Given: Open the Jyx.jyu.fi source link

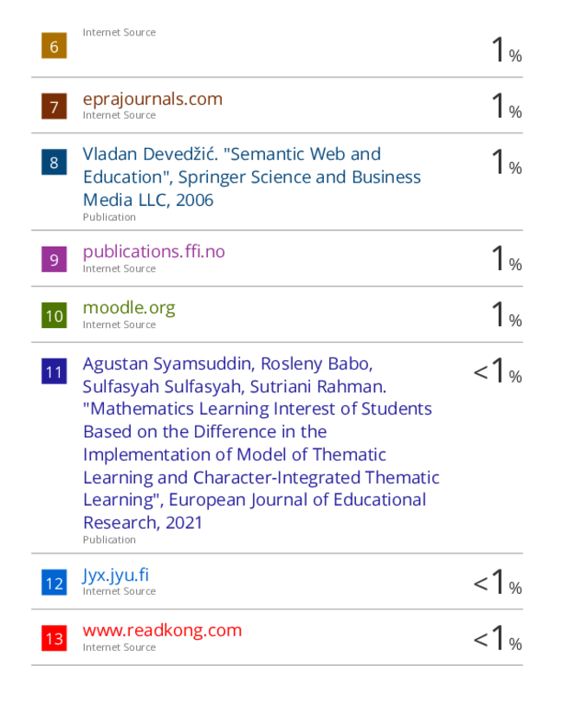Looking at the screenshot, I should tap(116, 575).
